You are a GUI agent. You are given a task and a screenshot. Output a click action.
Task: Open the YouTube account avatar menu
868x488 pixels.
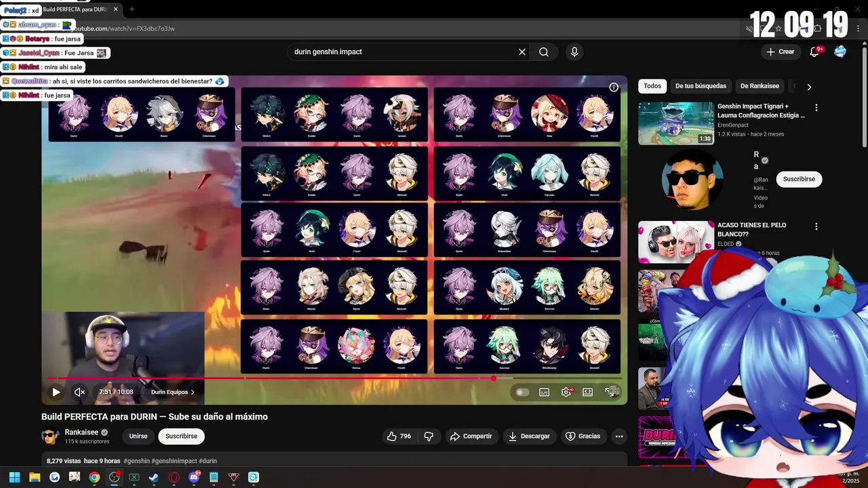(840, 52)
